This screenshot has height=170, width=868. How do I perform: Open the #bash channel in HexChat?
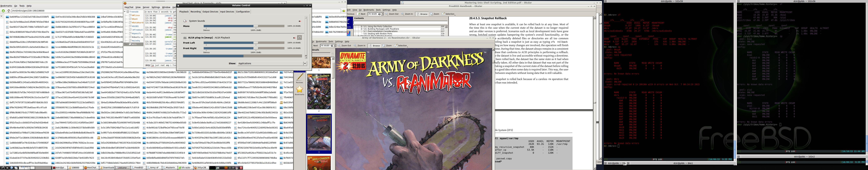pyautogui.click(x=135, y=19)
